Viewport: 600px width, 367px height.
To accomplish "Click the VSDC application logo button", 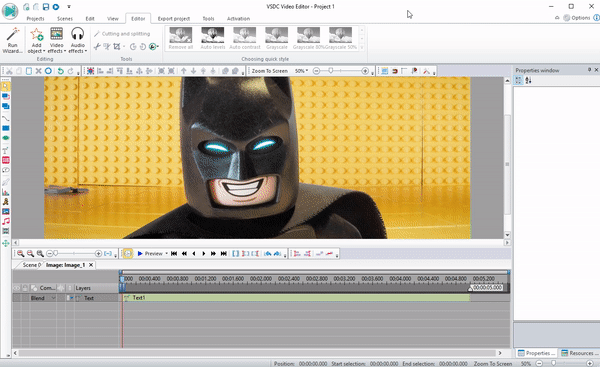I will tap(10, 10).
